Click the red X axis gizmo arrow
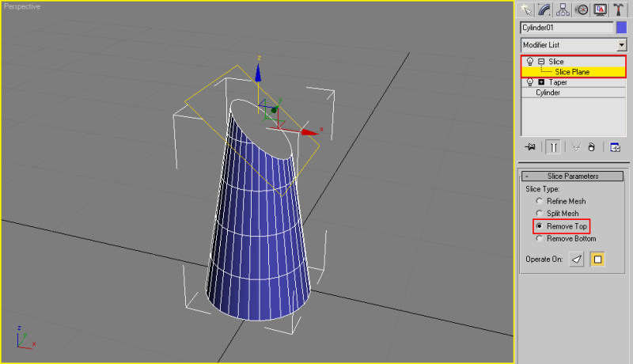This screenshot has height=364, width=633. click(309, 132)
